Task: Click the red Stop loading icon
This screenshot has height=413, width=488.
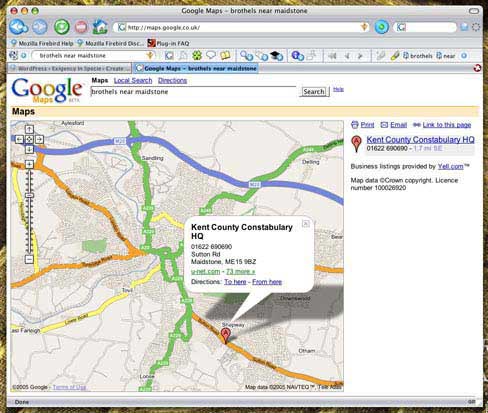Action: pyautogui.click(x=81, y=27)
